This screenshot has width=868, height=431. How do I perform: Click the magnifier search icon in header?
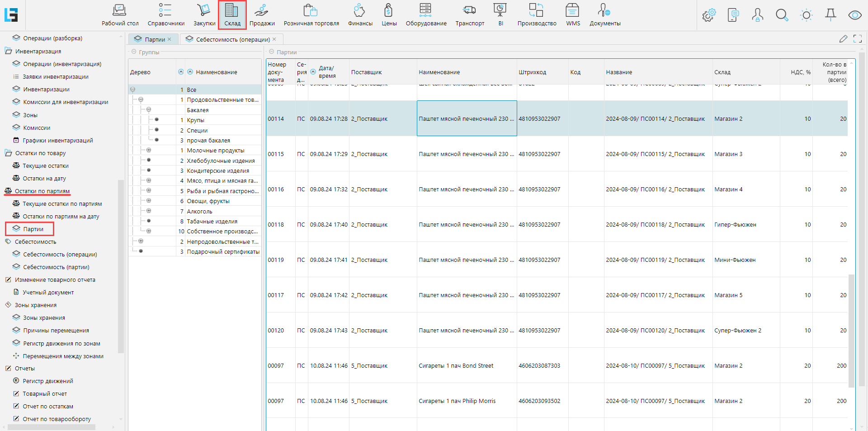click(x=782, y=15)
